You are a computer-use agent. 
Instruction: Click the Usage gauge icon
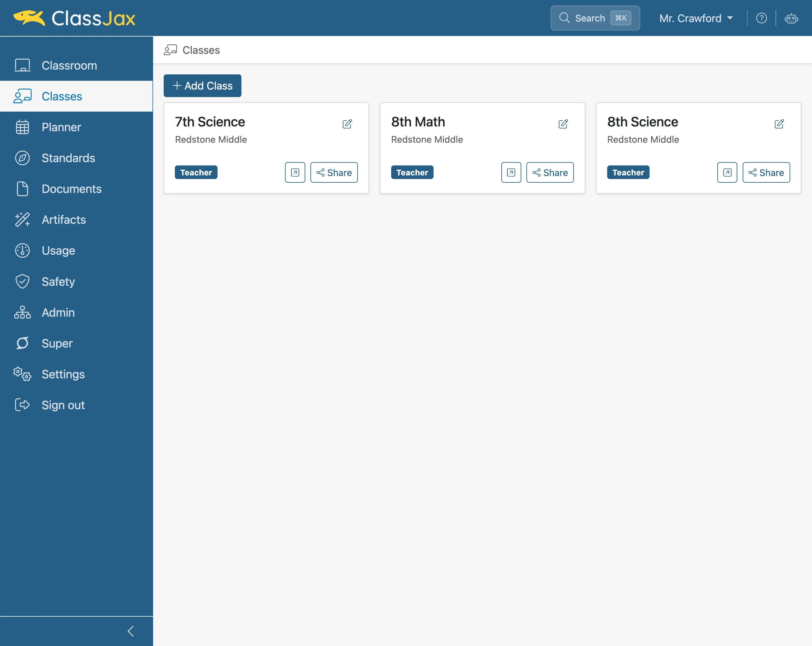[23, 250]
